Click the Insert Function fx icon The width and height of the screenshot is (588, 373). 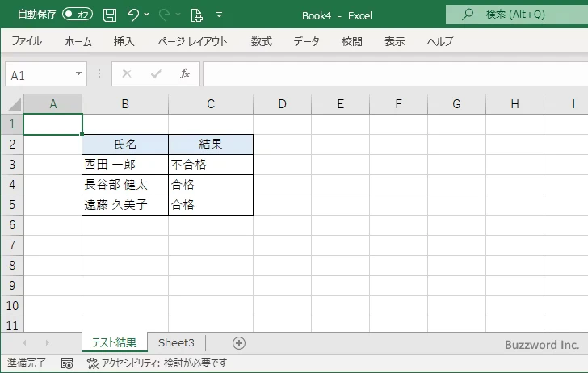pyautogui.click(x=185, y=73)
